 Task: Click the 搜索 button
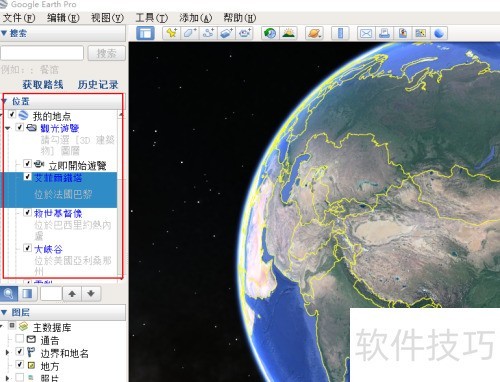click(x=107, y=53)
